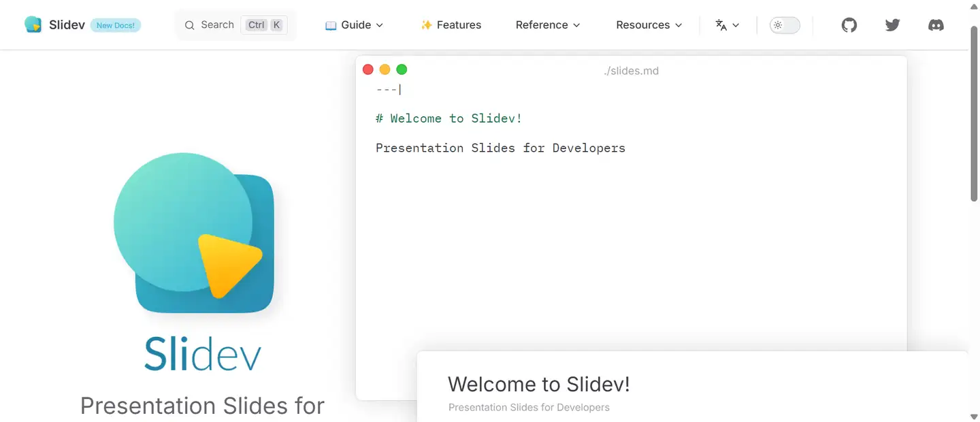
Task: Click the Slidev logo in navbar
Action: pos(33,25)
